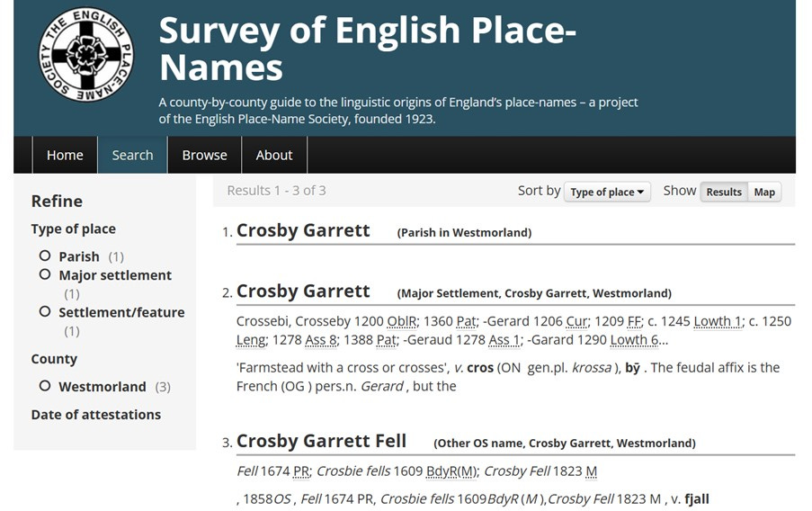Open the About page

tap(274, 155)
